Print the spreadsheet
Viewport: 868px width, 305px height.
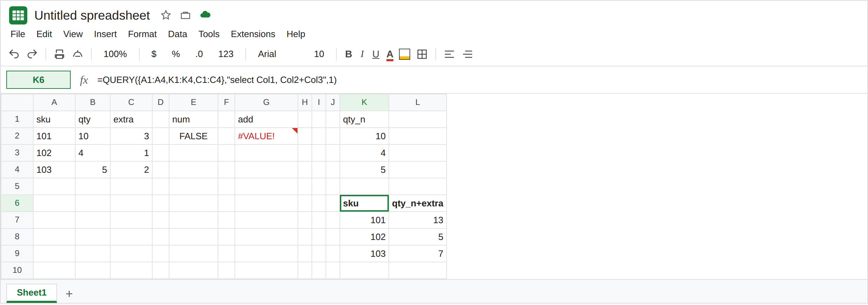59,54
